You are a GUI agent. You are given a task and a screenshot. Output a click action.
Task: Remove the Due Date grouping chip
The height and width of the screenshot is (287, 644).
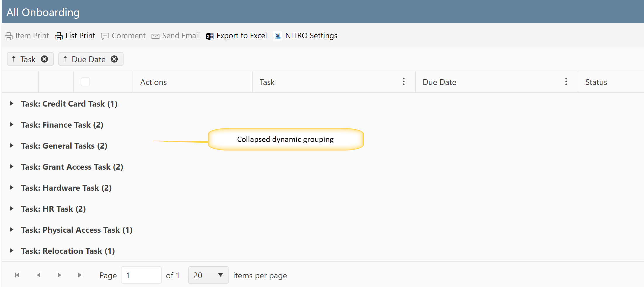(114, 59)
